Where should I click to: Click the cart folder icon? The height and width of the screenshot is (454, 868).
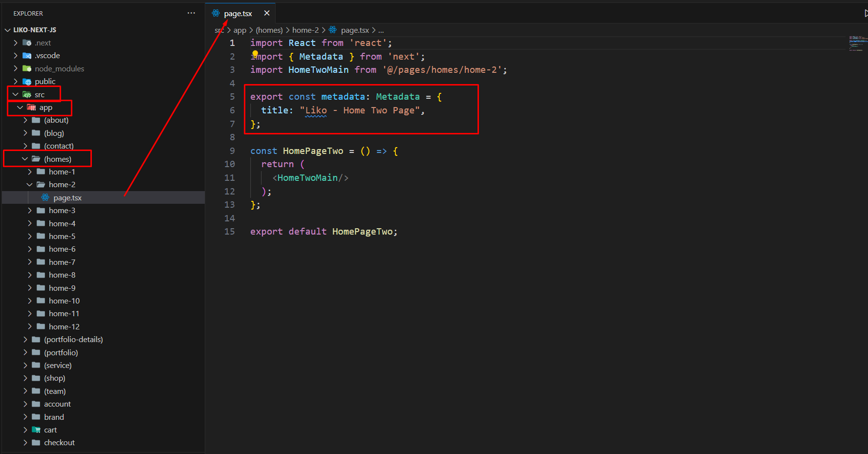coord(36,430)
